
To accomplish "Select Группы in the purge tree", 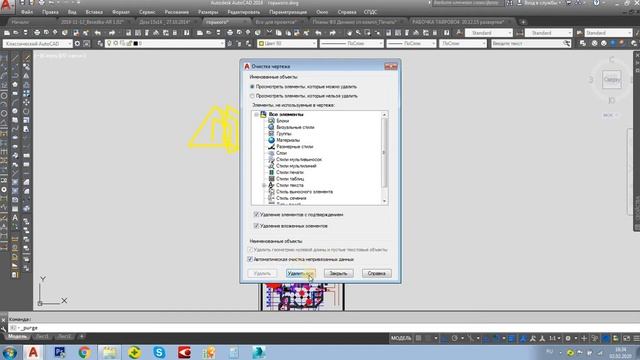I will coord(284,134).
